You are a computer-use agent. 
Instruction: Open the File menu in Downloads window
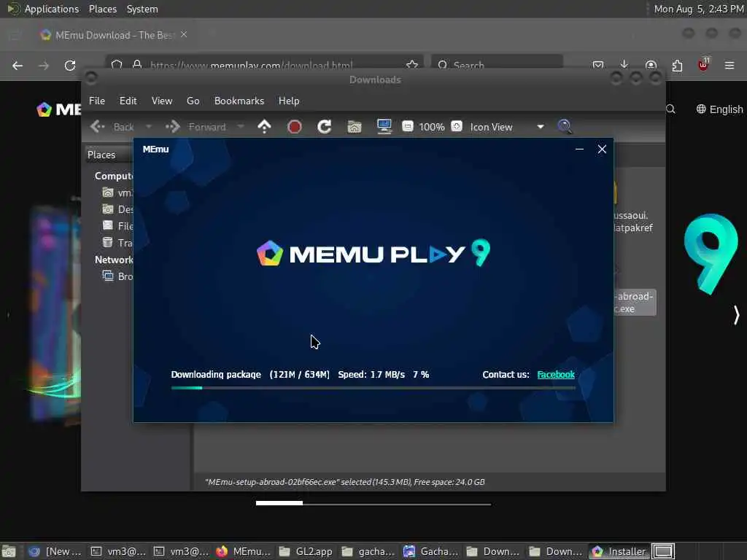pyautogui.click(x=97, y=101)
